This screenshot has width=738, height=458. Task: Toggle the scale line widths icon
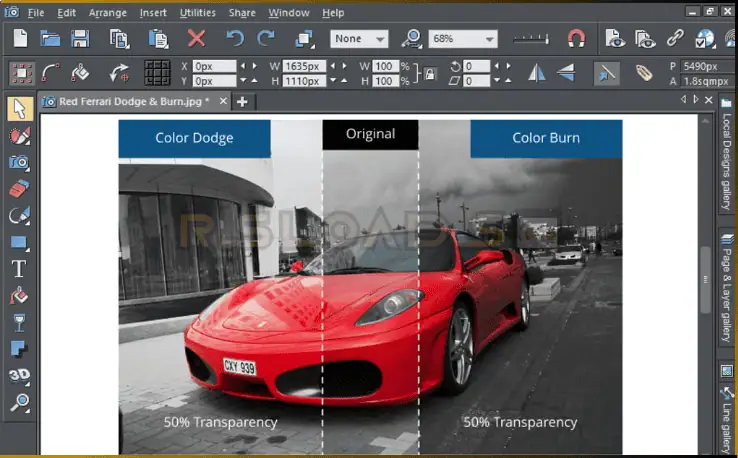(606, 73)
